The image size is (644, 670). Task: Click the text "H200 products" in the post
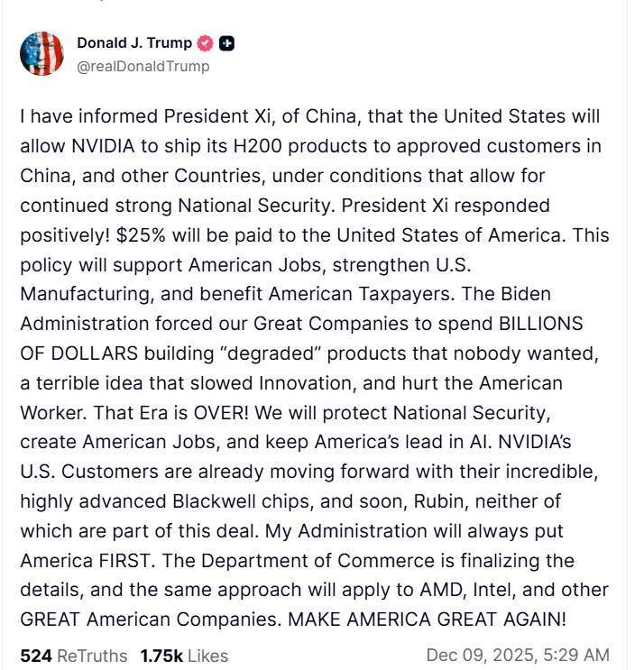[299, 146]
